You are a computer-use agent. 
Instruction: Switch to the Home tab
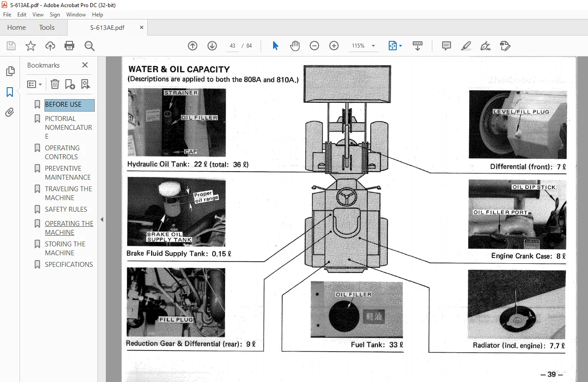pos(16,28)
